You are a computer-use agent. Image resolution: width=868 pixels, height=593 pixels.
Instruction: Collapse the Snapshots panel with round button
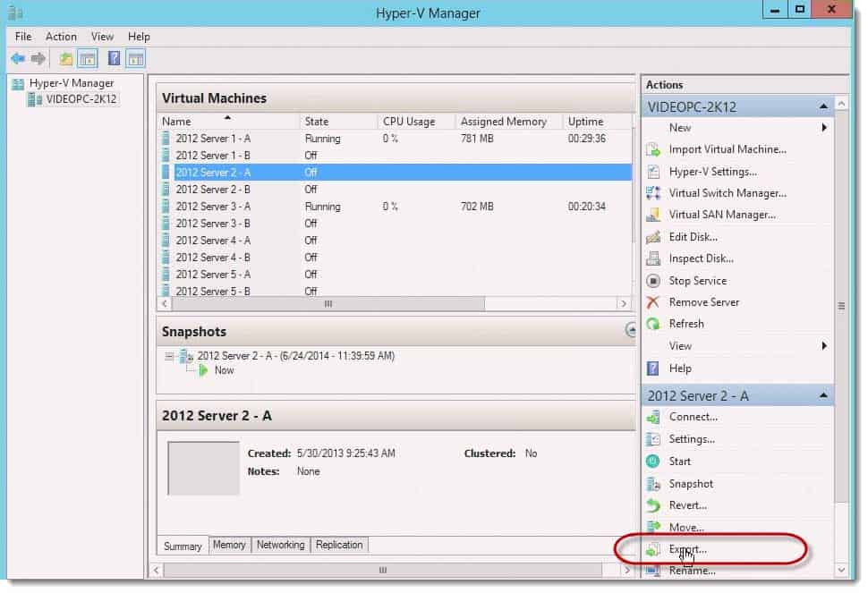tap(631, 330)
